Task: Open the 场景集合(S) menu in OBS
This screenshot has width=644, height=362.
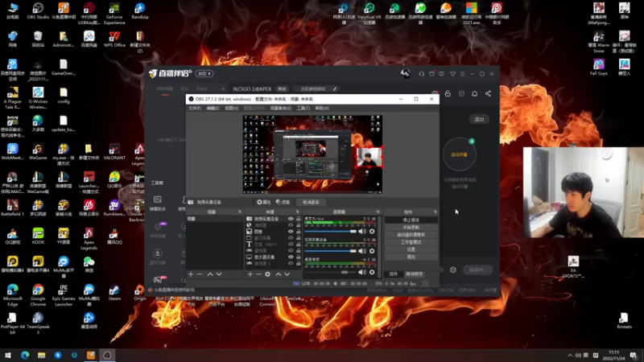Action: [281, 109]
